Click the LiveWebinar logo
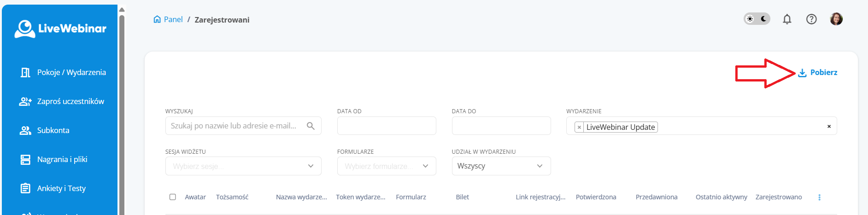Screen dimensions: 868x215 tap(60, 29)
